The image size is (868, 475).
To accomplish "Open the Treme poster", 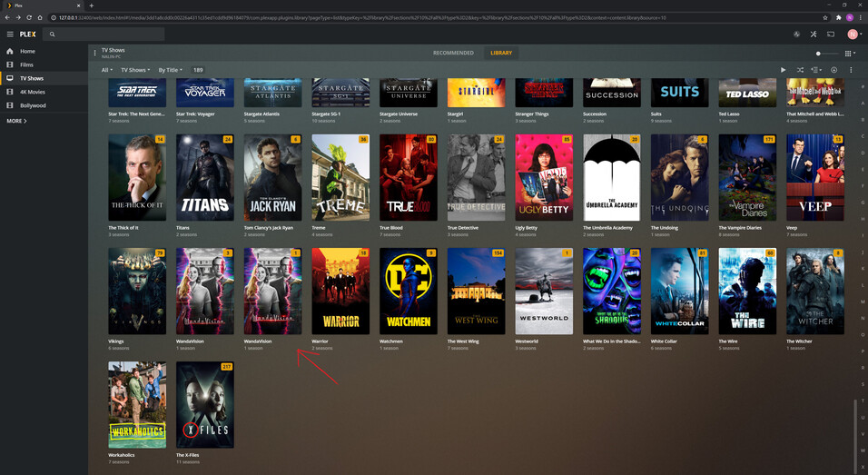I will coord(340,177).
